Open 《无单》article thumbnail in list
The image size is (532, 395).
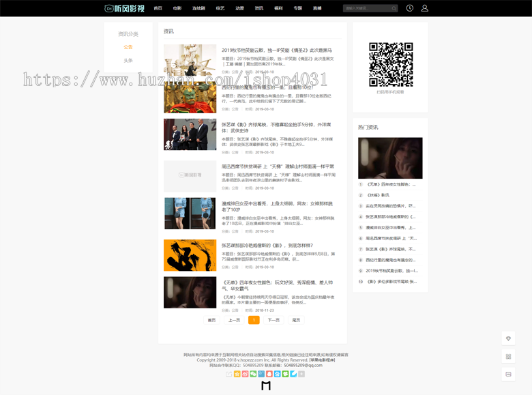pos(190,293)
